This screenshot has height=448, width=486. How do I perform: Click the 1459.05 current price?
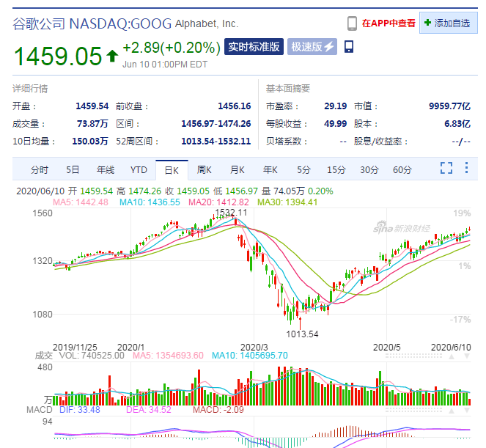point(58,56)
